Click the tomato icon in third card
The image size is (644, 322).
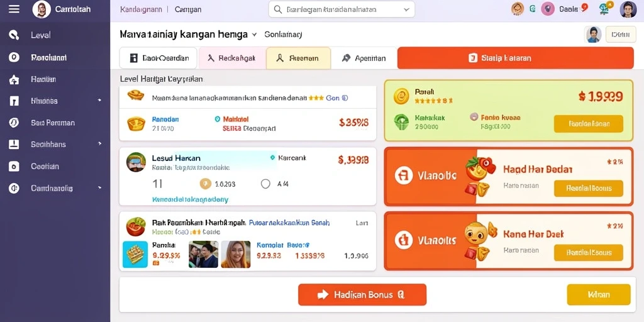tap(136, 226)
